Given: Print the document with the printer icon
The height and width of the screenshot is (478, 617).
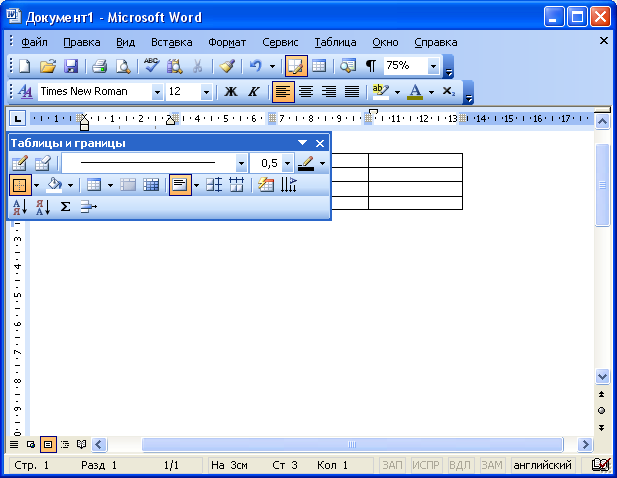Looking at the screenshot, I should [x=100, y=66].
